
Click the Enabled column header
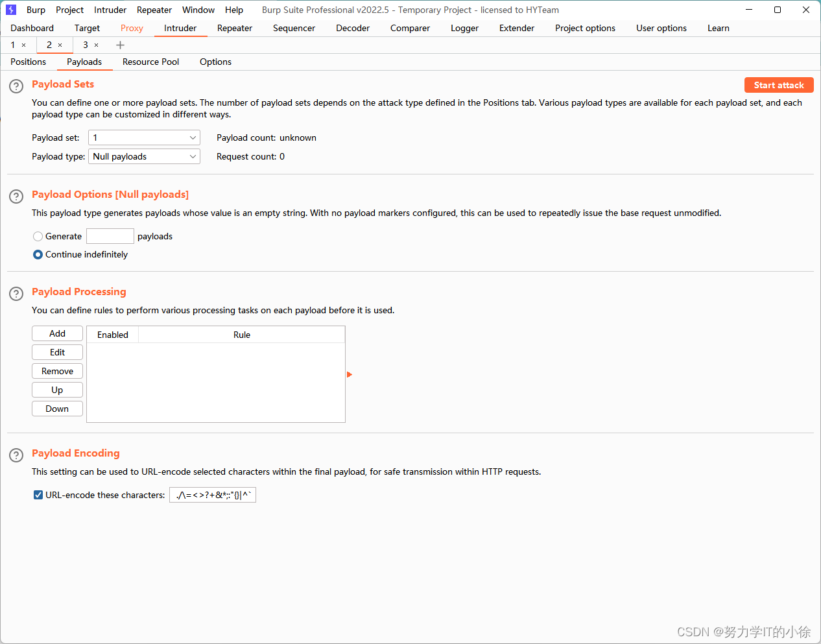pos(113,335)
